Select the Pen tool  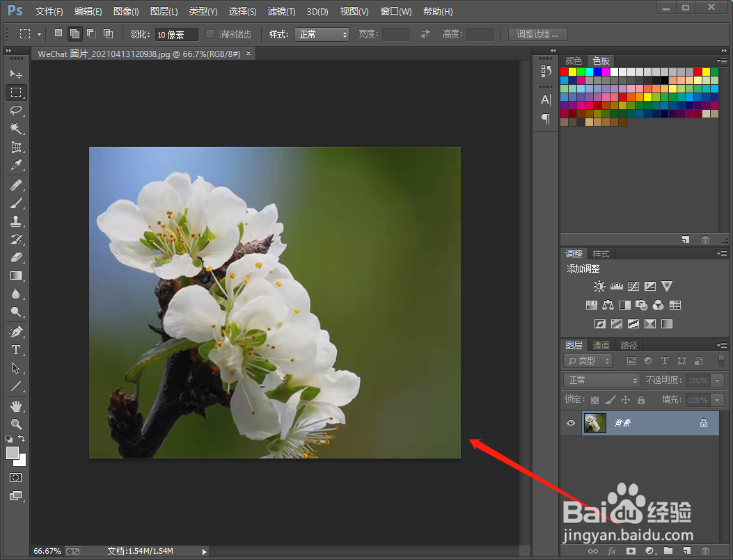coord(16,332)
